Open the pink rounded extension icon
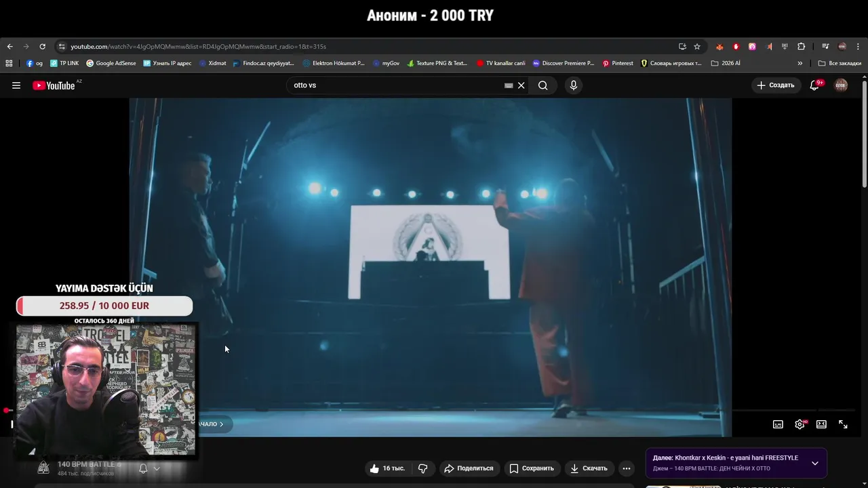 [752, 47]
